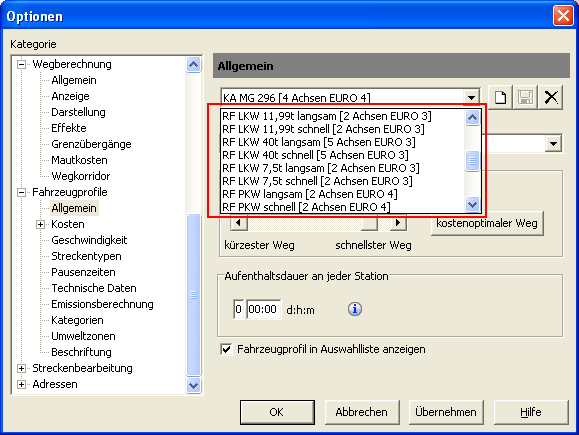The width and height of the screenshot is (579, 435).
Task: Open Umweltzonen tree item
Action: 83,336
